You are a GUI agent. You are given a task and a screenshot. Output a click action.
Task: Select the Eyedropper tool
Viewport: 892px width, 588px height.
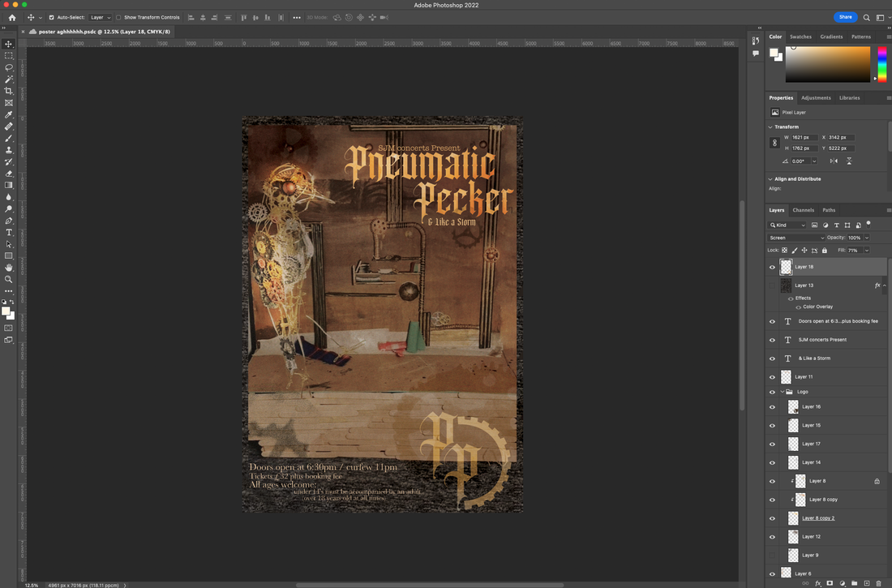[x=9, y=114]
